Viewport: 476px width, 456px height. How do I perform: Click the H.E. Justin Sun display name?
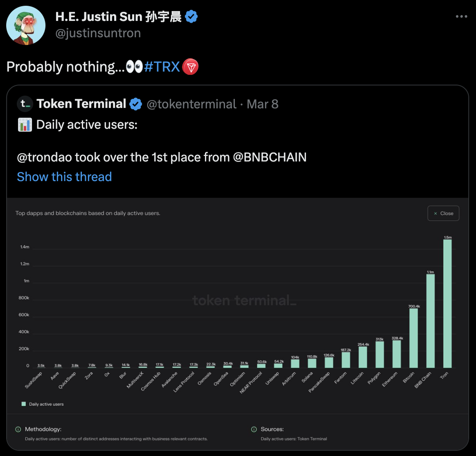coord(118,17)
